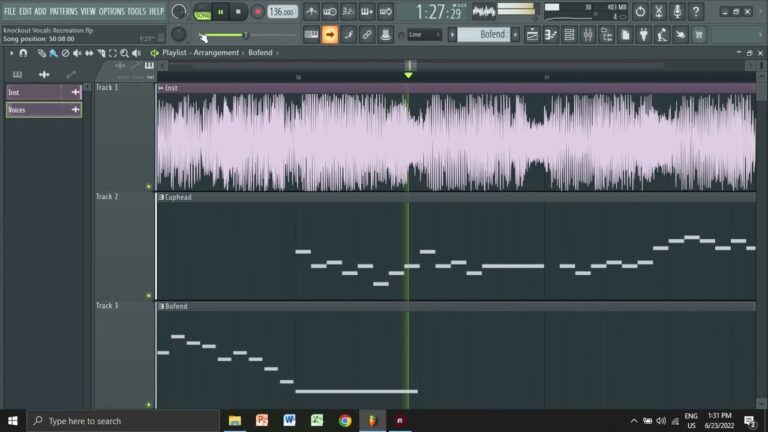Toggle the orange auto-scroll arrow button
The width and height of the screenshot is (768, 432).
coord(330,35)
